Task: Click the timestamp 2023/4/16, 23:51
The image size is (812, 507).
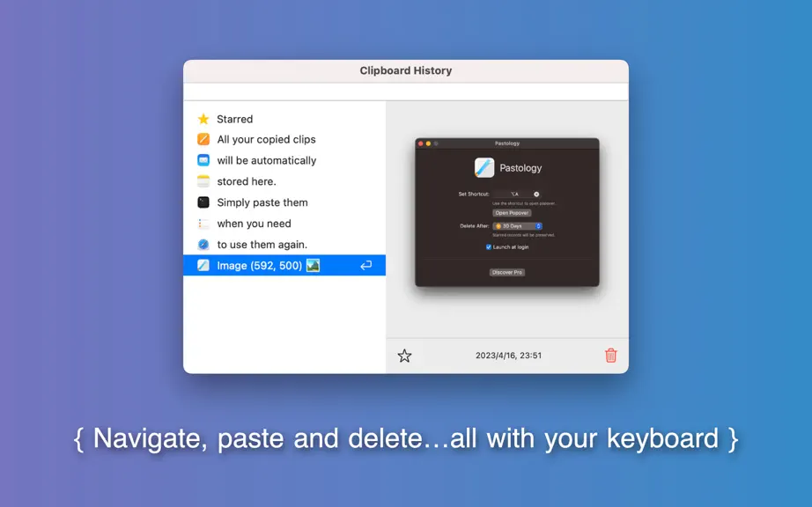Action: (508, 356)
